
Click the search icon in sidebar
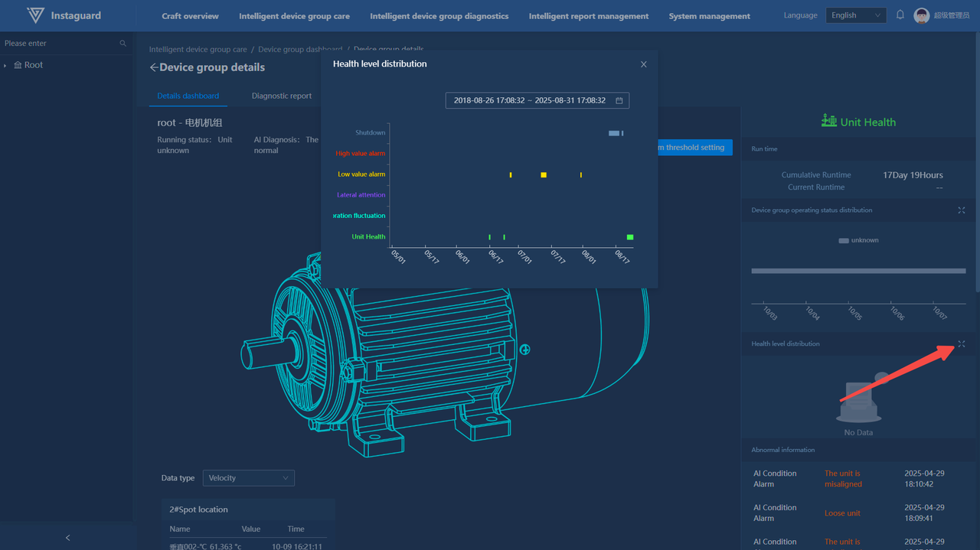(122, 44)
